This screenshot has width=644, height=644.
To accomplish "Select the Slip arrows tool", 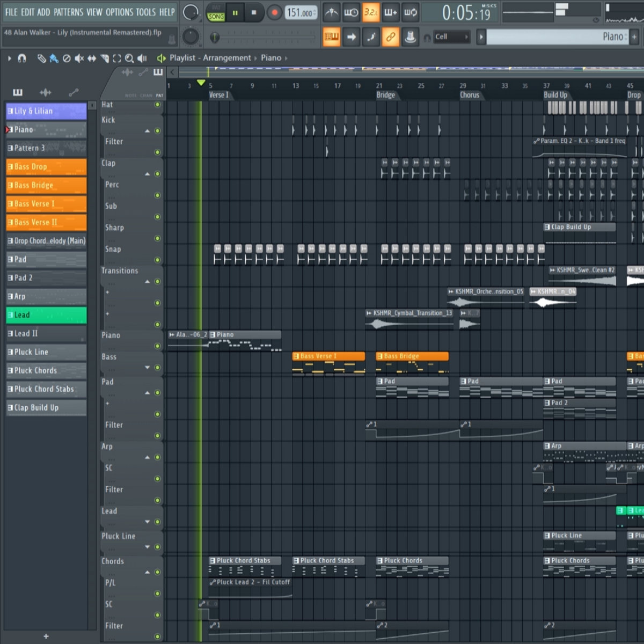I will (x=92, y=58).
